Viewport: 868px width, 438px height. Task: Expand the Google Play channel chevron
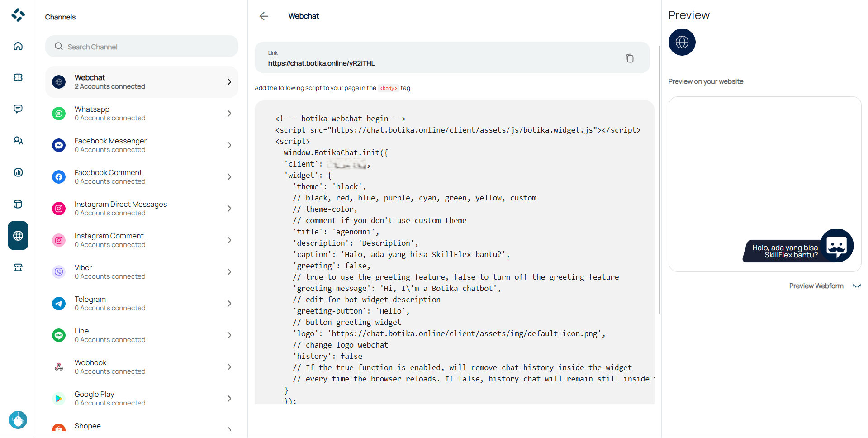click(x=229, y=399)
